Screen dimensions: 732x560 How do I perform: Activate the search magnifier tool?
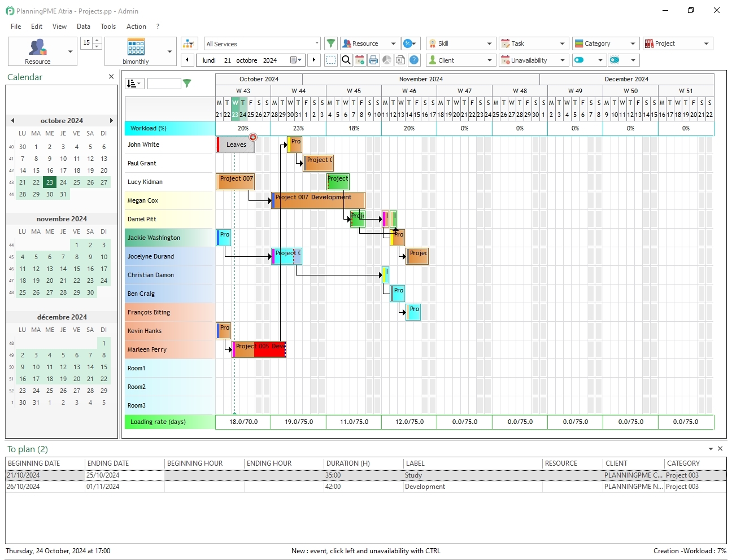(346, 60)
